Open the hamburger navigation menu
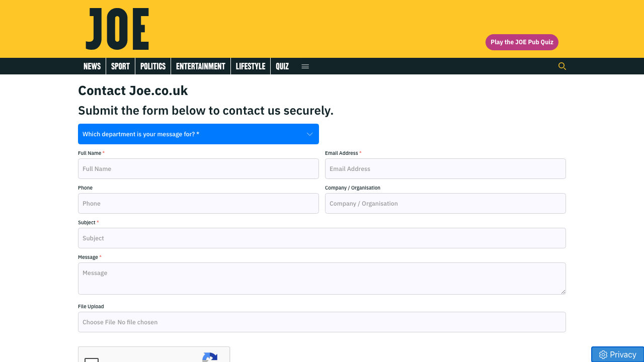The width and height of the screenshot is (644, 362). 305,66
